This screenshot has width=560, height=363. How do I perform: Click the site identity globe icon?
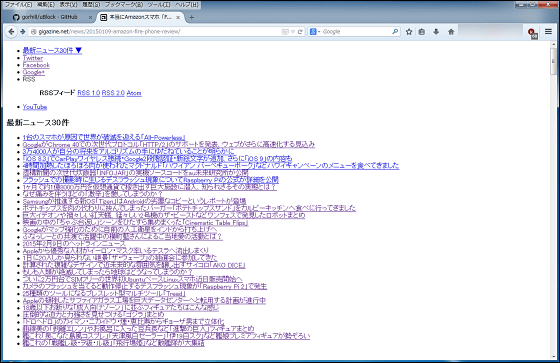(34, 32)
